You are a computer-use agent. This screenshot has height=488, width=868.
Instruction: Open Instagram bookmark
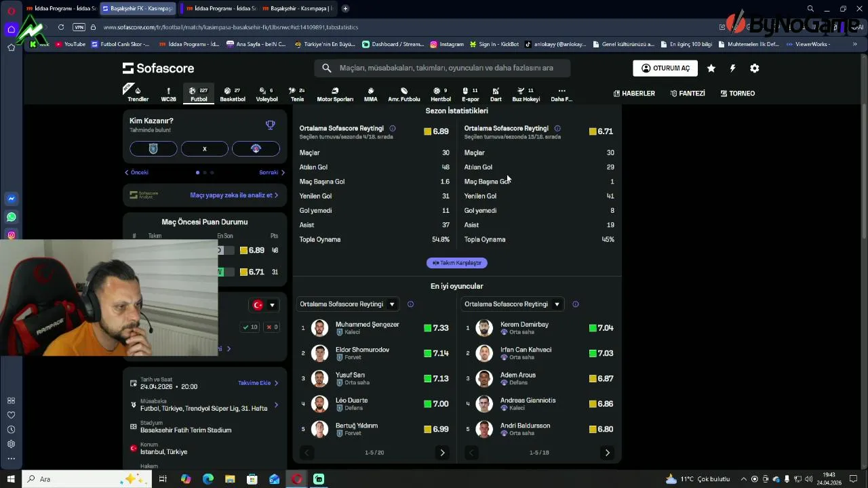pos(447,44)
